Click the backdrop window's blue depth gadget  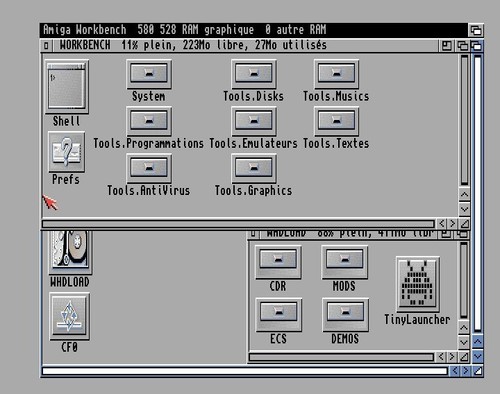click(477, 46)
